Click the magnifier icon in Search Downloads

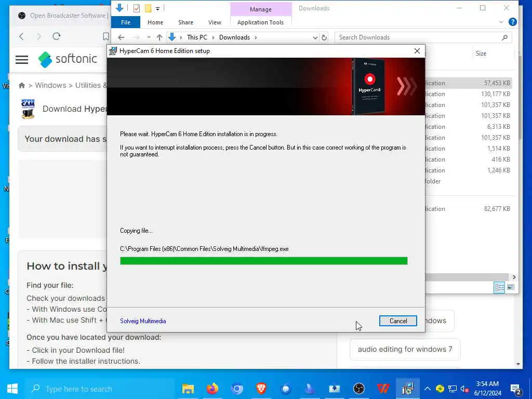505,37
